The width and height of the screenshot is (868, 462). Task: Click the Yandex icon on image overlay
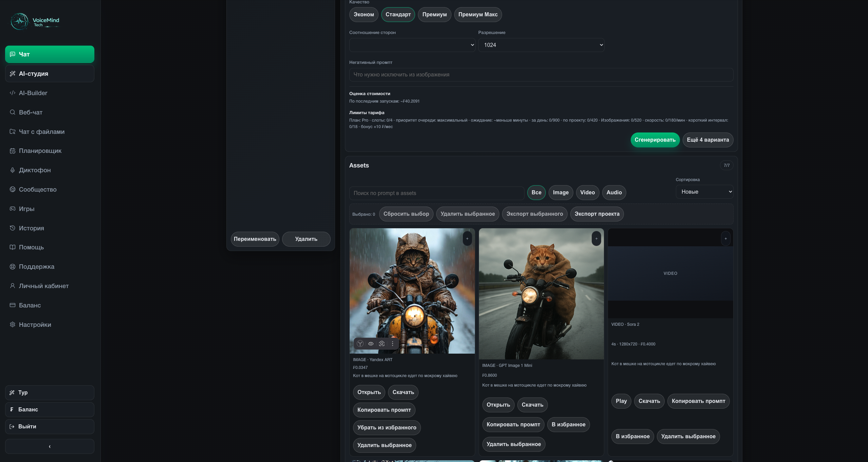360,343
